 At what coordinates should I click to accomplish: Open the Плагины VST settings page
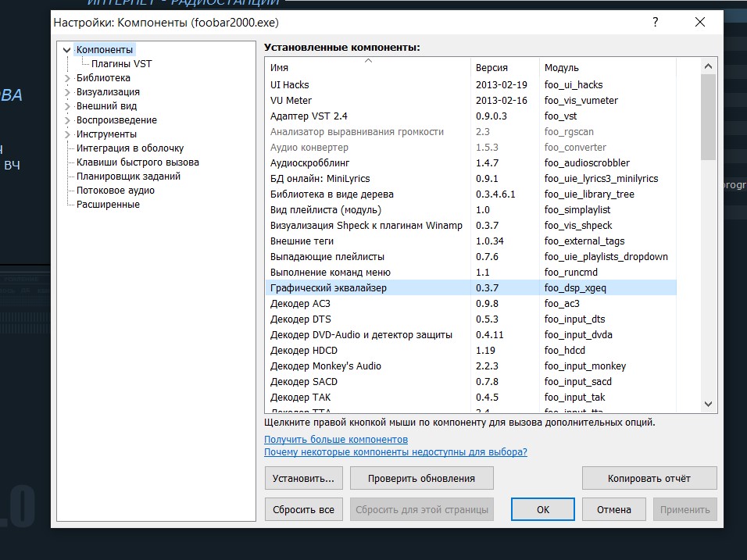pyautogui.click(x=121, y=64)
